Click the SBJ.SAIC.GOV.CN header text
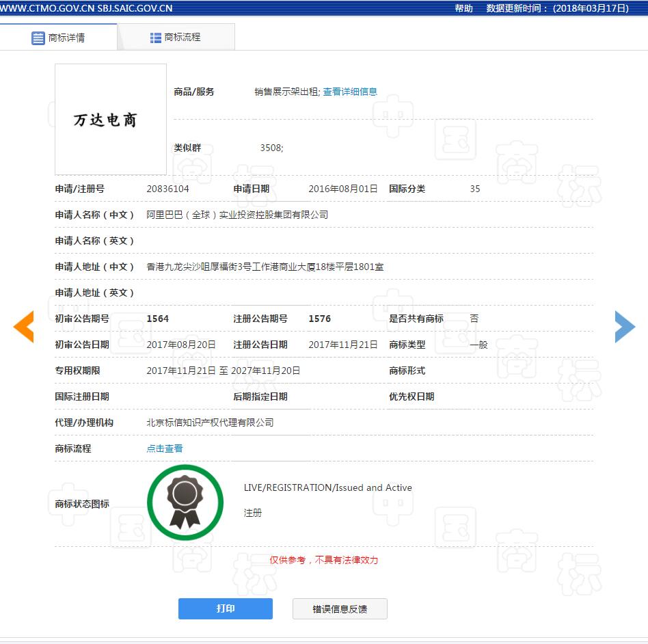The image size is (648, 644). coord(135,8)
